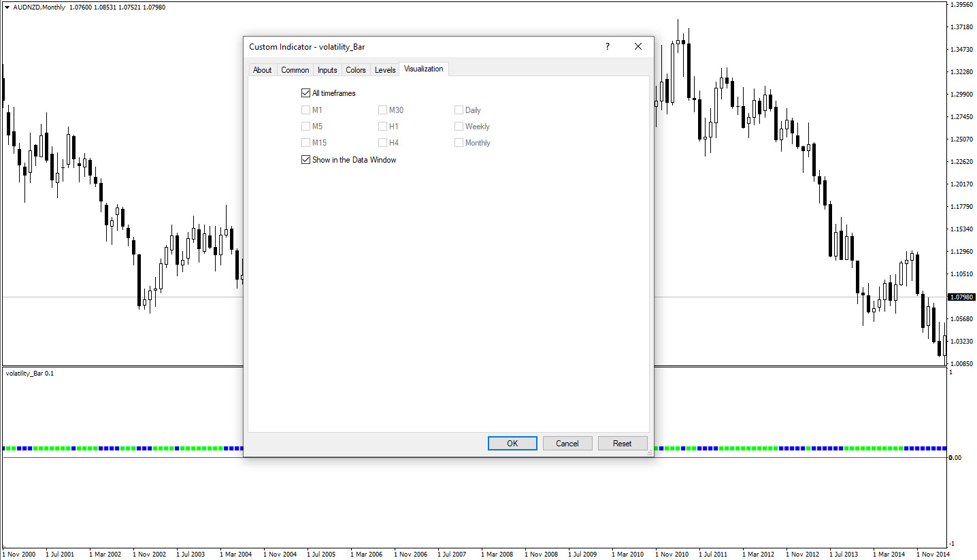977x560 pixels.
Task: Enable the Monthly timeframe checkbox
Action: point(459,143)
